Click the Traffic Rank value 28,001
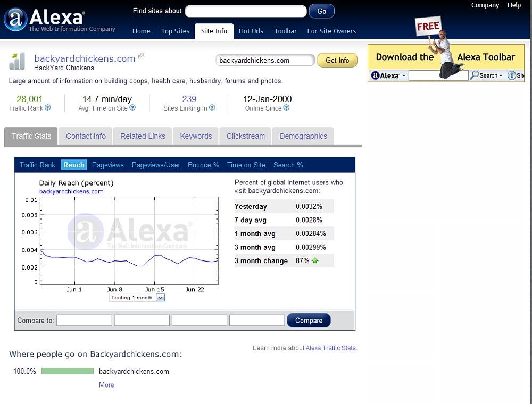 [x=29, y=99]
